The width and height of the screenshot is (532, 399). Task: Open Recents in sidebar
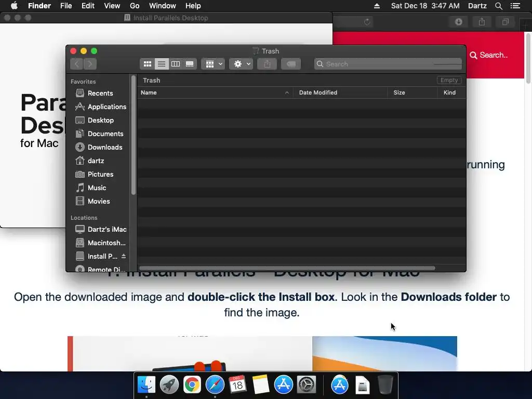(x=100, y=93)
